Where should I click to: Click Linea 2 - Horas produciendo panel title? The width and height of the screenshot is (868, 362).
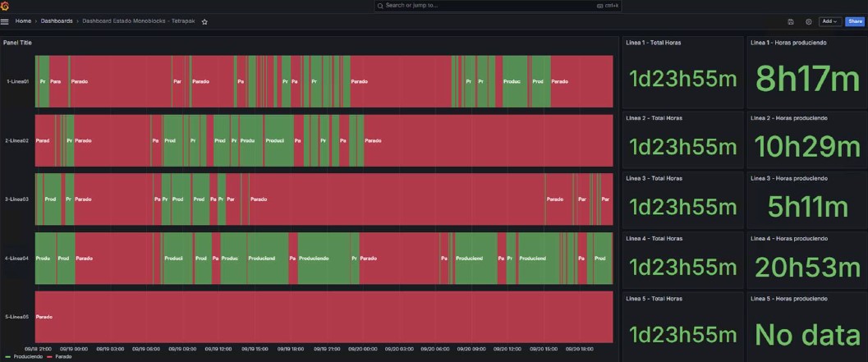pyautogui.click(x=789, y=118)
